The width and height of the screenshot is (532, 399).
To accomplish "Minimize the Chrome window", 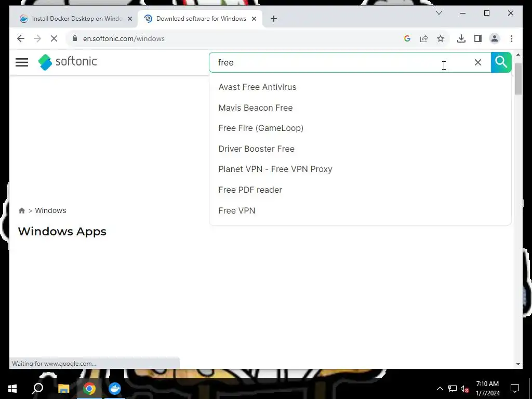I will (x=463, y=13).
